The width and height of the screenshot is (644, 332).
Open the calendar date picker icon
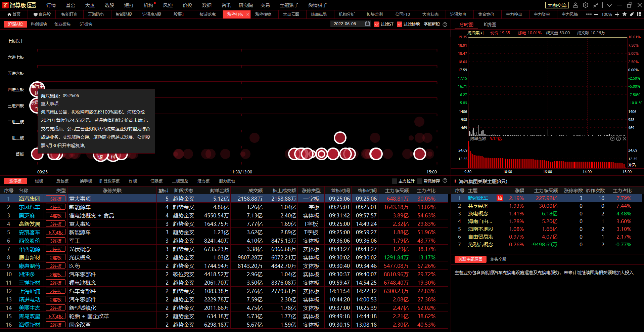(x=367, y=24)
